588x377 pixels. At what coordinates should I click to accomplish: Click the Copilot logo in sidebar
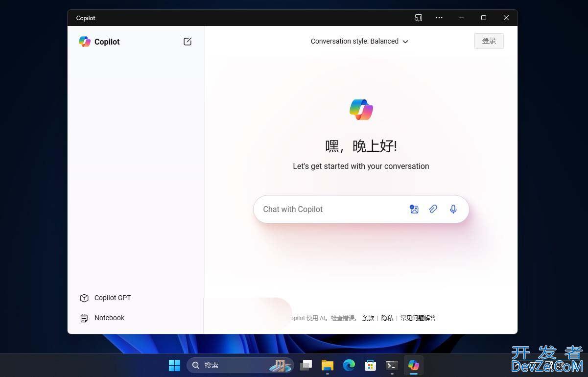point(85,42)
